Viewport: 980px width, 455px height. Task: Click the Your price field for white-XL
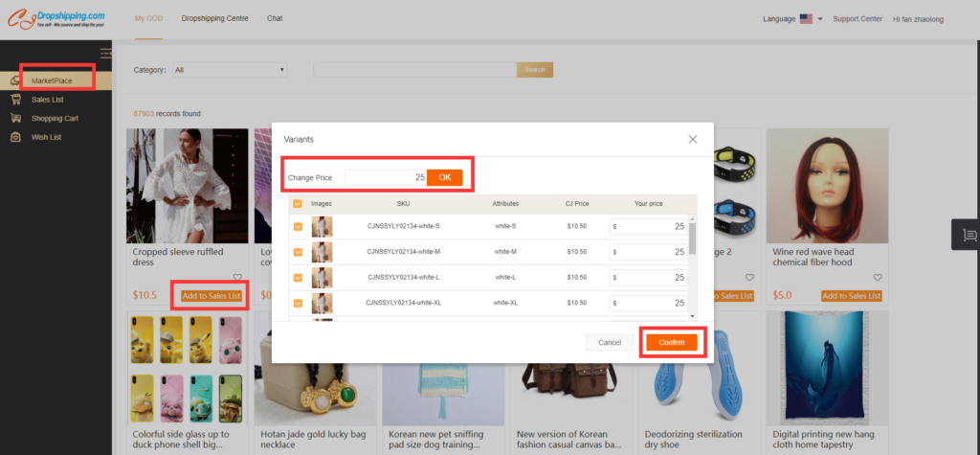tap(648, 303)
